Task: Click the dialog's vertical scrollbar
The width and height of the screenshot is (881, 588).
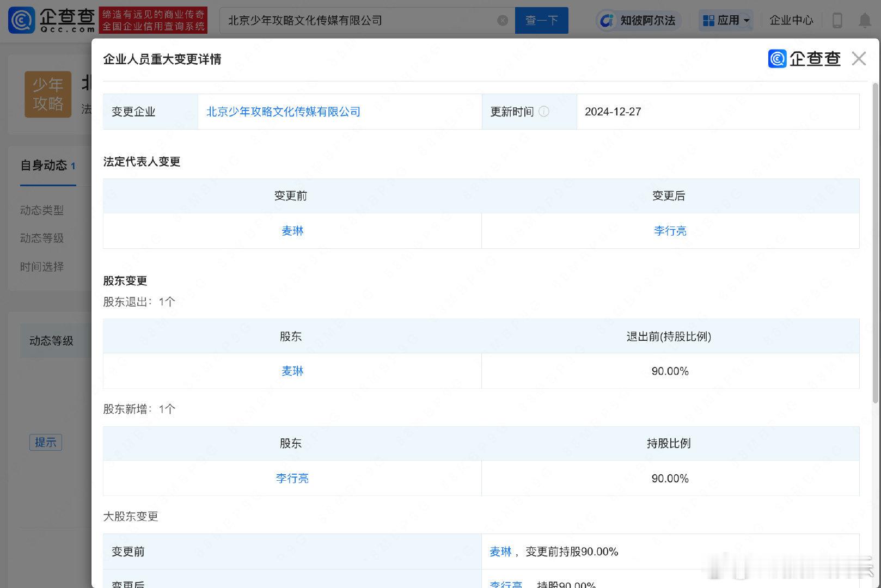Action: tap(876, 242)
